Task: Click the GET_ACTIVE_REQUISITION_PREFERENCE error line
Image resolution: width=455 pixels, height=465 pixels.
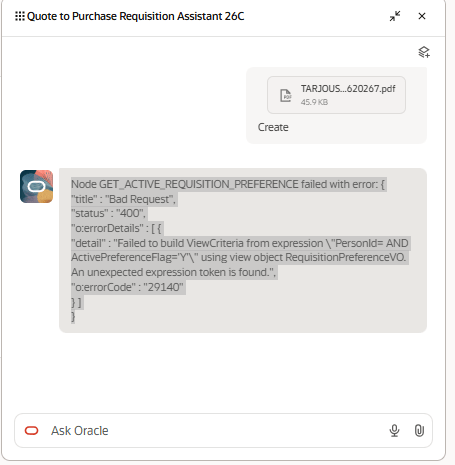Action: coord(228,184)
